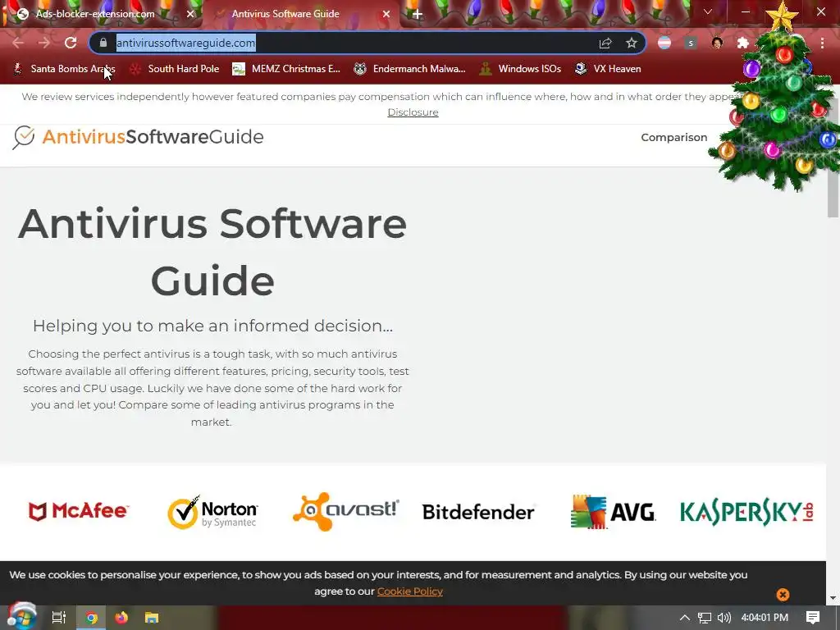Switch to the Ads-blocker-extension.com tab
840x630 pixels.
pyautogui.click(x=102, y=14)
